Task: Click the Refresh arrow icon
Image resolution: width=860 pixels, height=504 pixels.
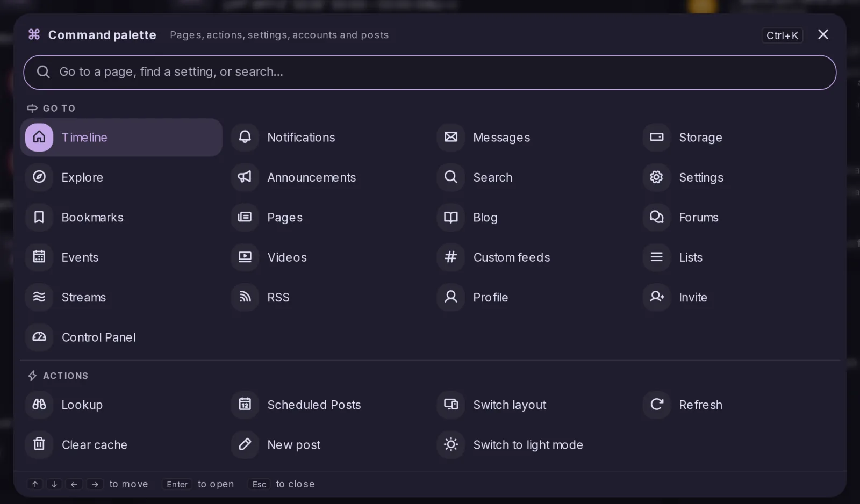Action: [x=657, y=405]
